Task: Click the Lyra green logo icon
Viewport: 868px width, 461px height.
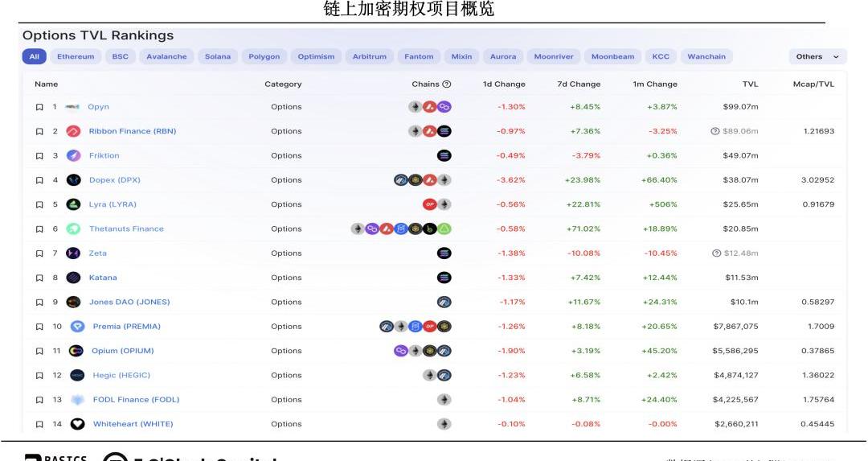Action: 73,204
